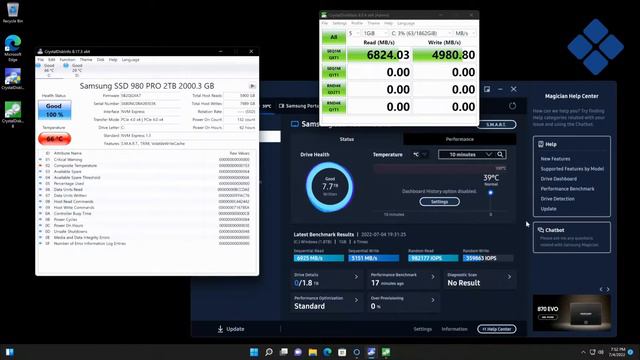Open the Windows Start button on the taskbar
The height and width of the screenshot is (360, 640).
click(254, 352)
